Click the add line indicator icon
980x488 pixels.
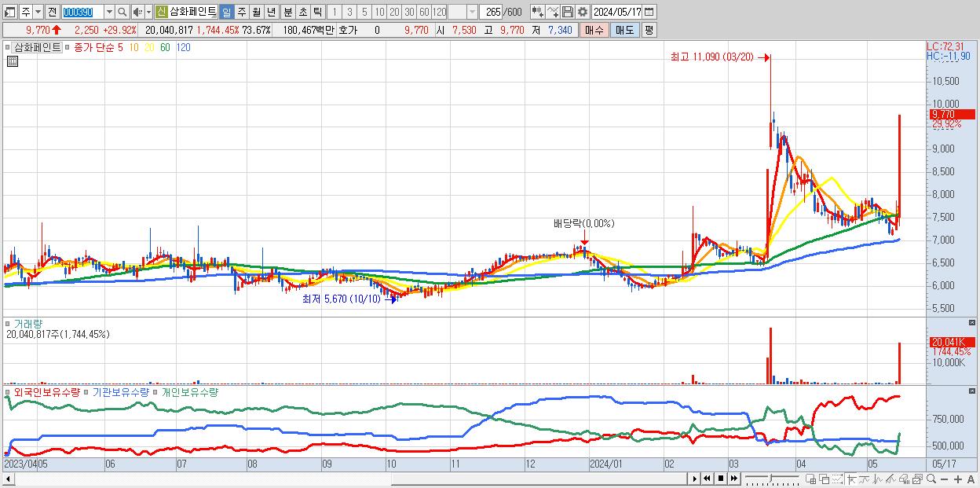552,12
